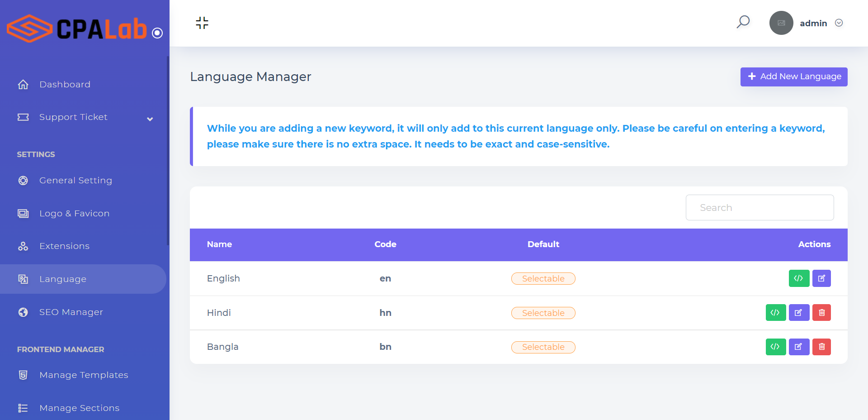The image size is (868, 420).
Task: Open translation code editor for Bangla
Action: [x=775, y=347]
